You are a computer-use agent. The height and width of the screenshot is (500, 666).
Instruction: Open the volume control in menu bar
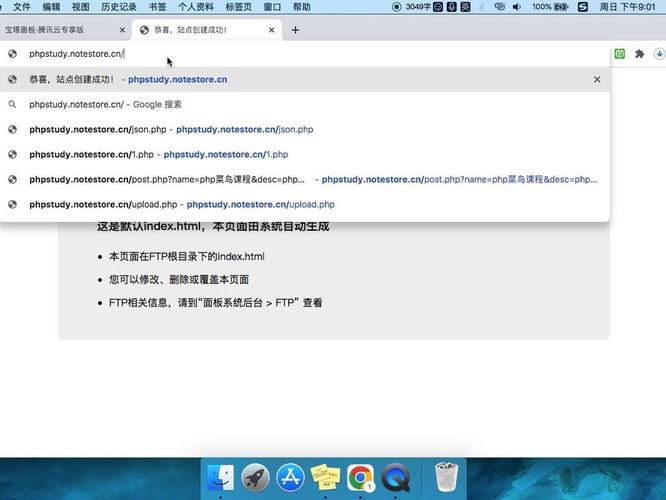517,7
